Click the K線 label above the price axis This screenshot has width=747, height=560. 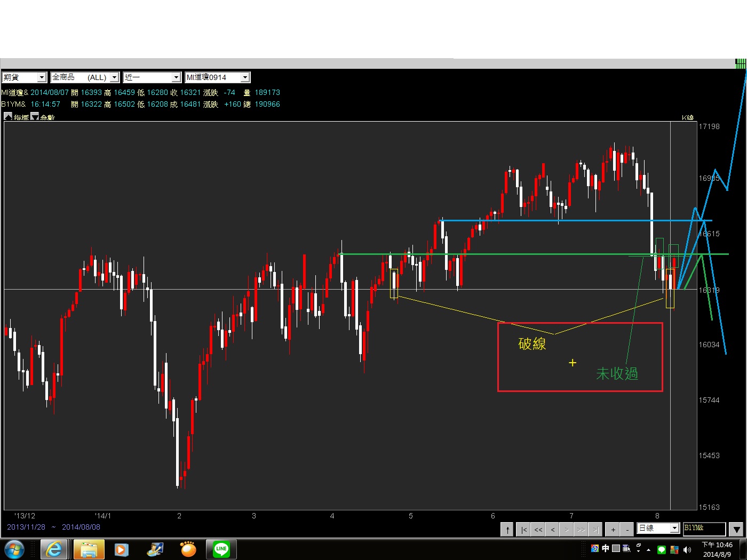click(688, 117)
